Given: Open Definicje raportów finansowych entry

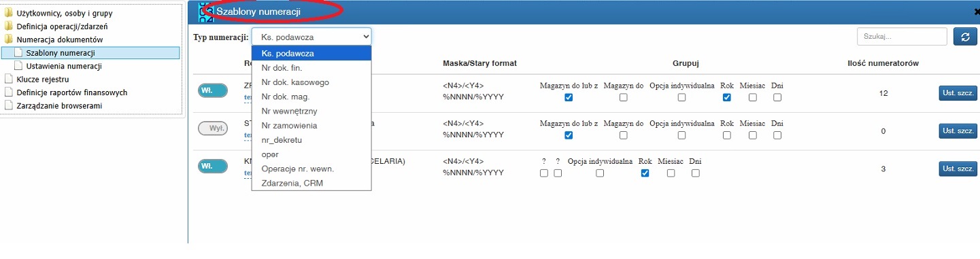Looking at the screenshot, I should (x=72, y=92).
